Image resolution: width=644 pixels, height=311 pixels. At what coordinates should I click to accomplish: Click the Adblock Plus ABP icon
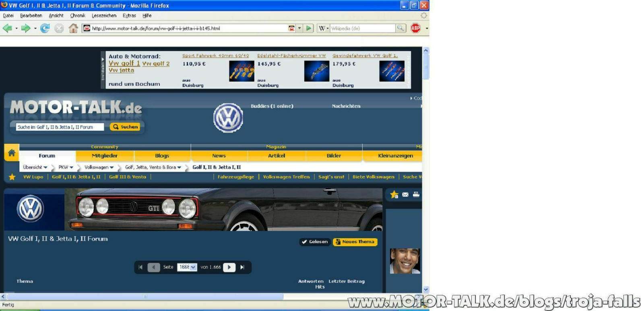click(415, 28)
